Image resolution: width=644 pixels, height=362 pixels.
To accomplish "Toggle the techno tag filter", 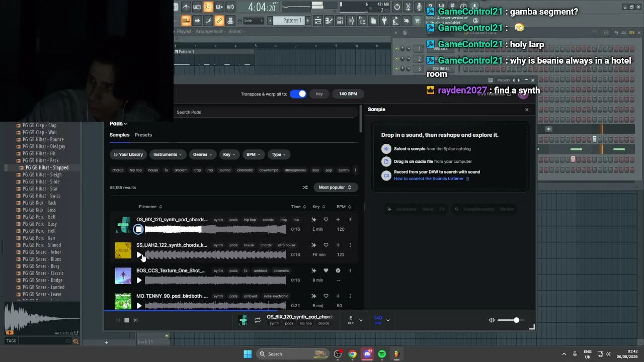I will coord(225,170).
